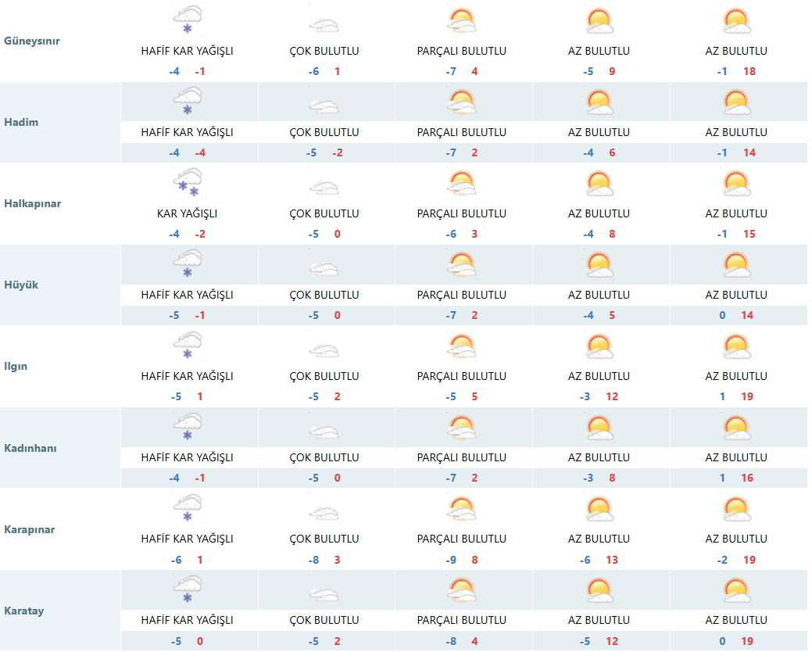812x652 pixels.
Task: Select the final sun icon in the Karatay row
Action: pos(736,589)
